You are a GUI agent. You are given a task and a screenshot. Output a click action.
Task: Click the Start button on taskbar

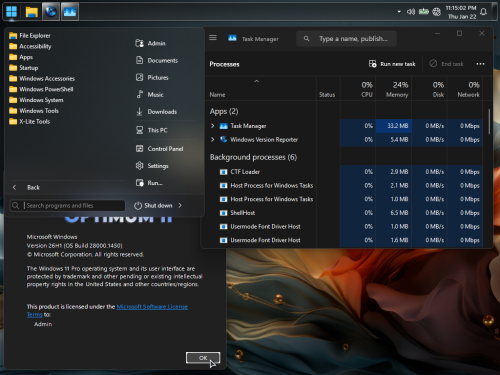11,12
